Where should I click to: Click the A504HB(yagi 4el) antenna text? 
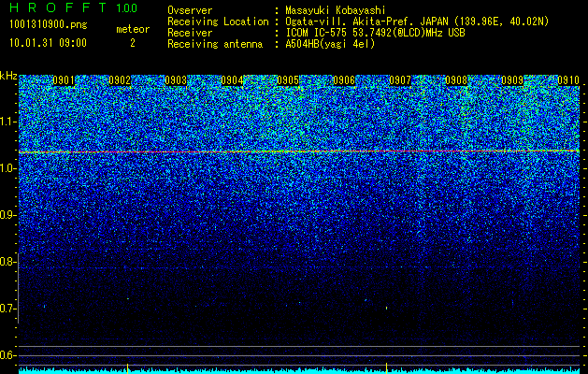(x=330, y=44)
